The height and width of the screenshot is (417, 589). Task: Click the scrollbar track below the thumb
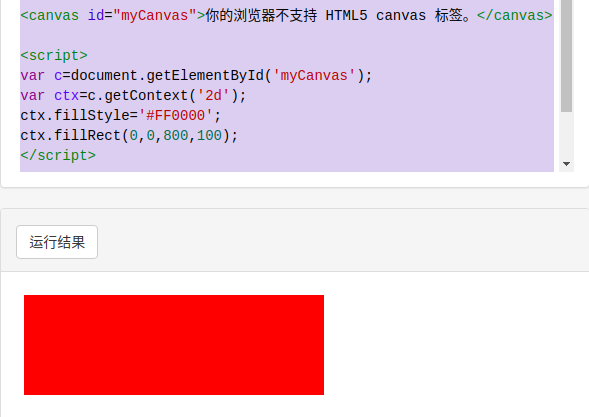coord(566,134)
